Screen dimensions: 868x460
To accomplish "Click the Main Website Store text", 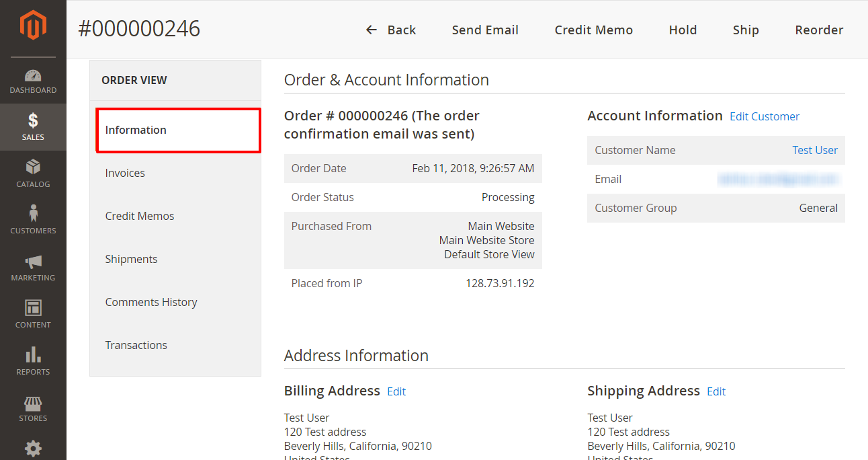I will [487, 241].
